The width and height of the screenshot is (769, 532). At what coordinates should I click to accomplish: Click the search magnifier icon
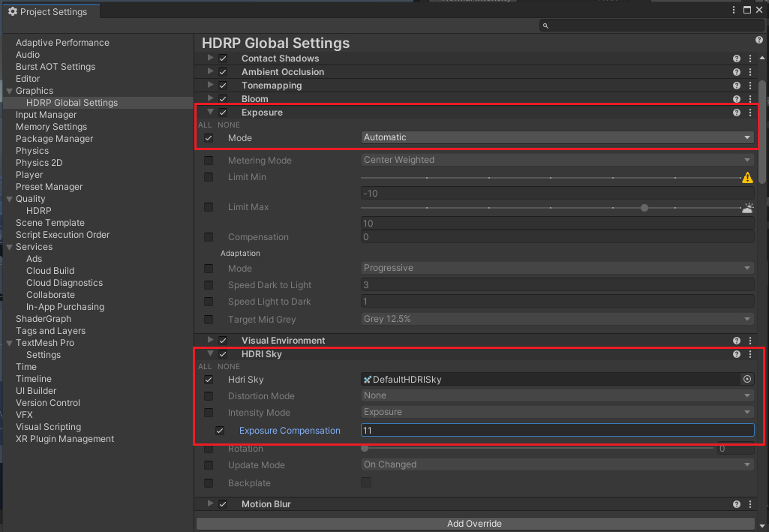pyautogui.click(x=545, y=26)
